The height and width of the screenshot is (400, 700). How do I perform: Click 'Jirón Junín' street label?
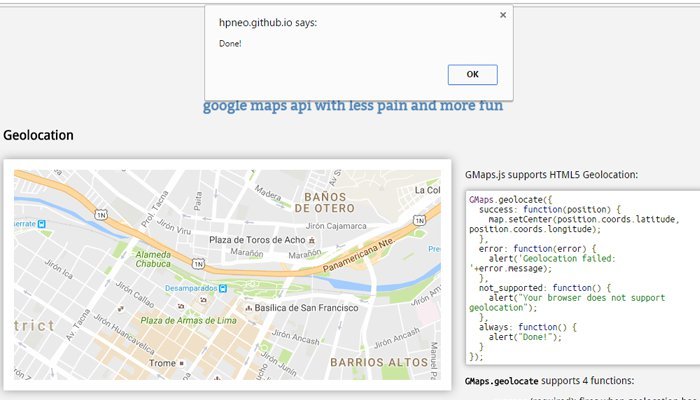(279, 363)
